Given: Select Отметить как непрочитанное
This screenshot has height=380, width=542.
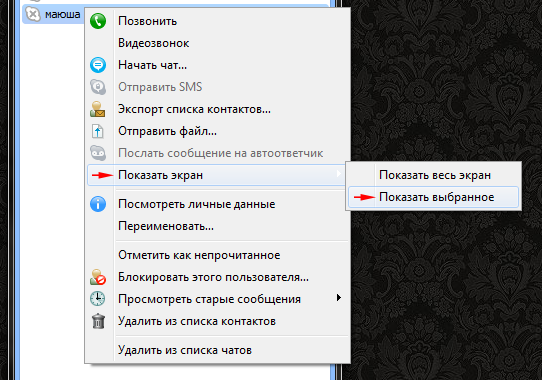Looking at the screenshot, I should coord(217,255).
